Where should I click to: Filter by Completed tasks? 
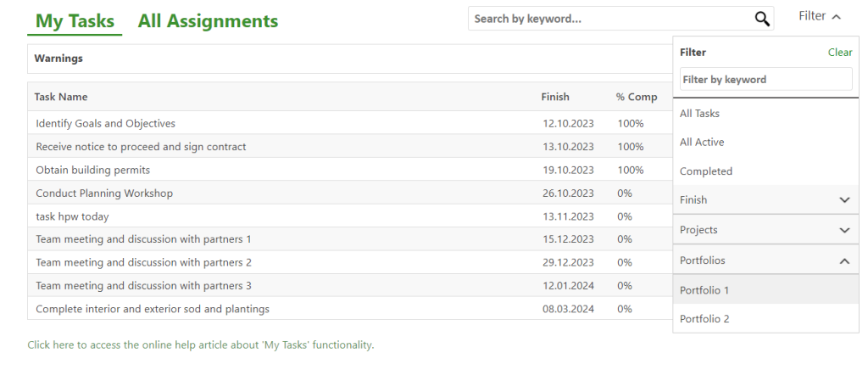(706, 171)
